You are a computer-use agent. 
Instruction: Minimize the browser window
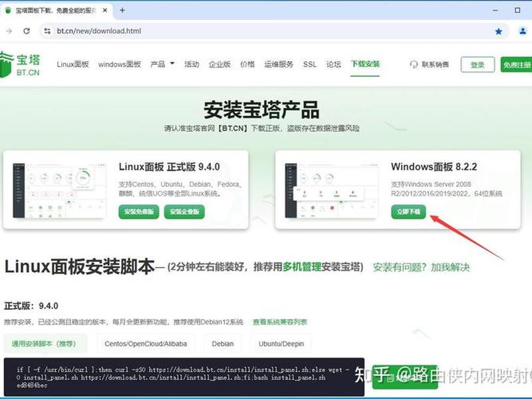point(495,10)
